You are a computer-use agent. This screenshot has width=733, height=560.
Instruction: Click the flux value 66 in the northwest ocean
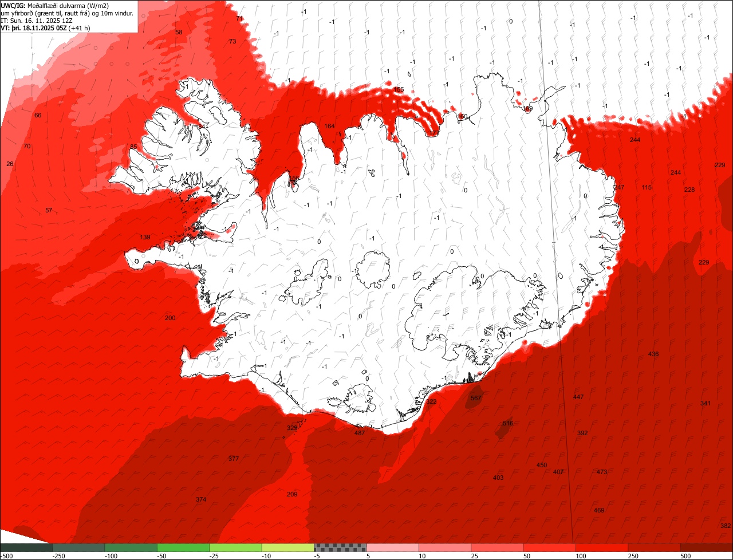(x=38, y=115)
